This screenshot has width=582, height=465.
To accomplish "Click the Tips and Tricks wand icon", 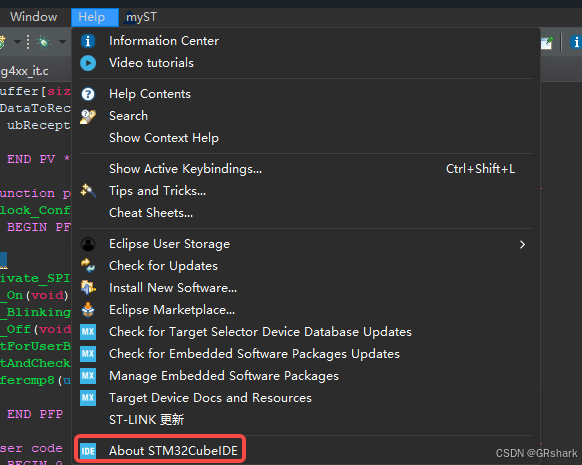I will coord(88,191).
